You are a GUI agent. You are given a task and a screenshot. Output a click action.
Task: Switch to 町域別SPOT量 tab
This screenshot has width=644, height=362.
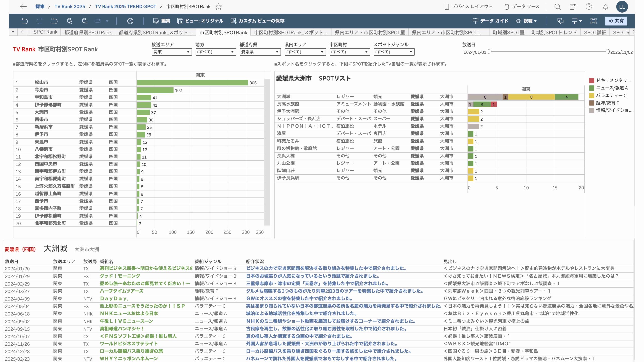[x=508, y=32]
